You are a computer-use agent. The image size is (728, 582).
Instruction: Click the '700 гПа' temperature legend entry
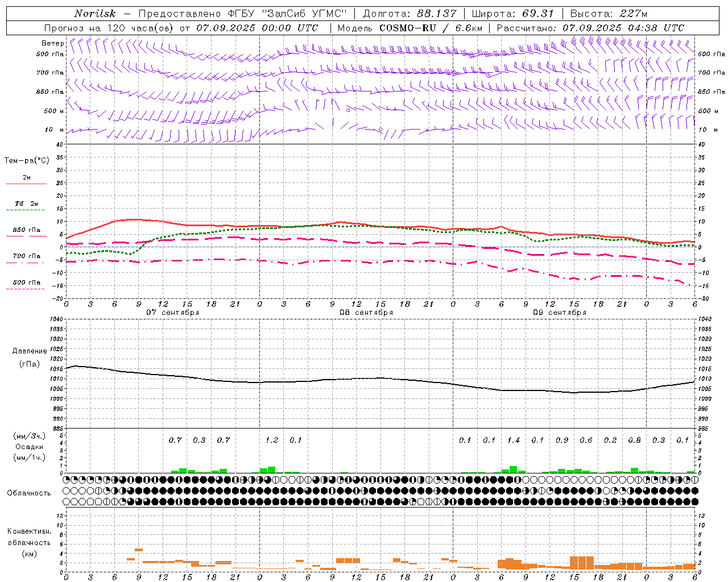[x=27, y=256]
